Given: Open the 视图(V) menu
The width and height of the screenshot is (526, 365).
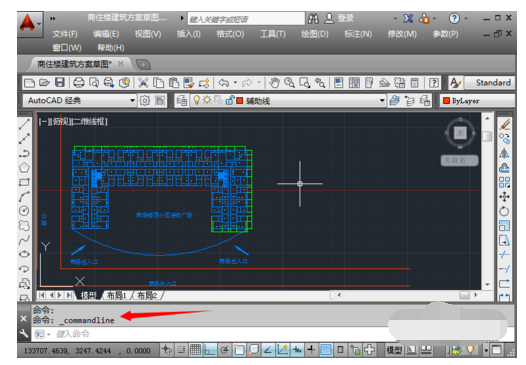Looking at the screenshot, I should pos(148,34).
